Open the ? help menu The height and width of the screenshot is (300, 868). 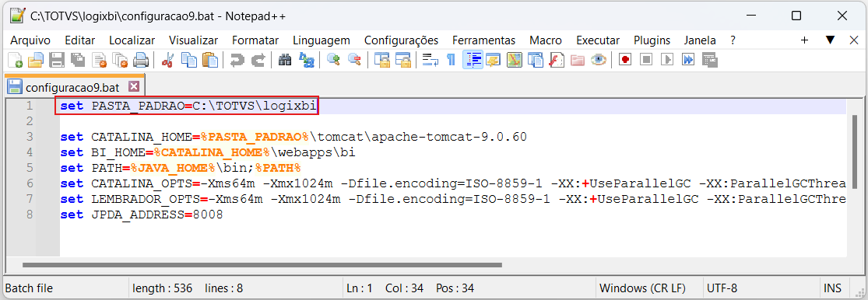tap(733, 40)
